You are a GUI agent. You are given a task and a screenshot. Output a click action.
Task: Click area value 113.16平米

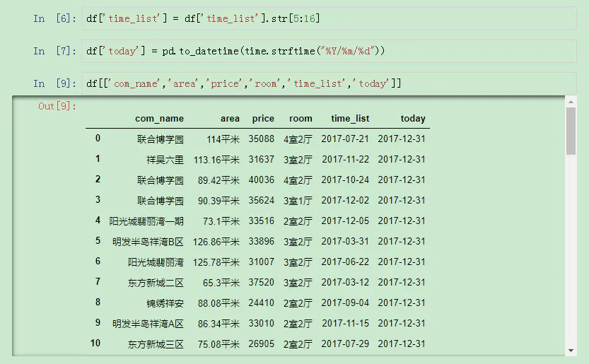tap(216, 160)
